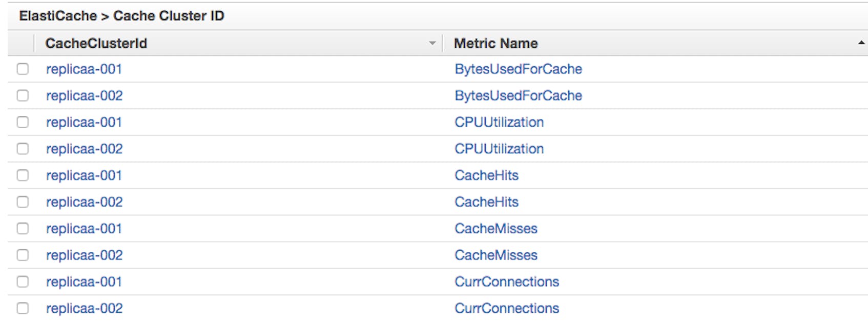Image resolution: width=868 pixels, height=321 pixels.
Task: Check the replicaa-002 CacheMisses row checkbox
Action: (x=23, y=255)
